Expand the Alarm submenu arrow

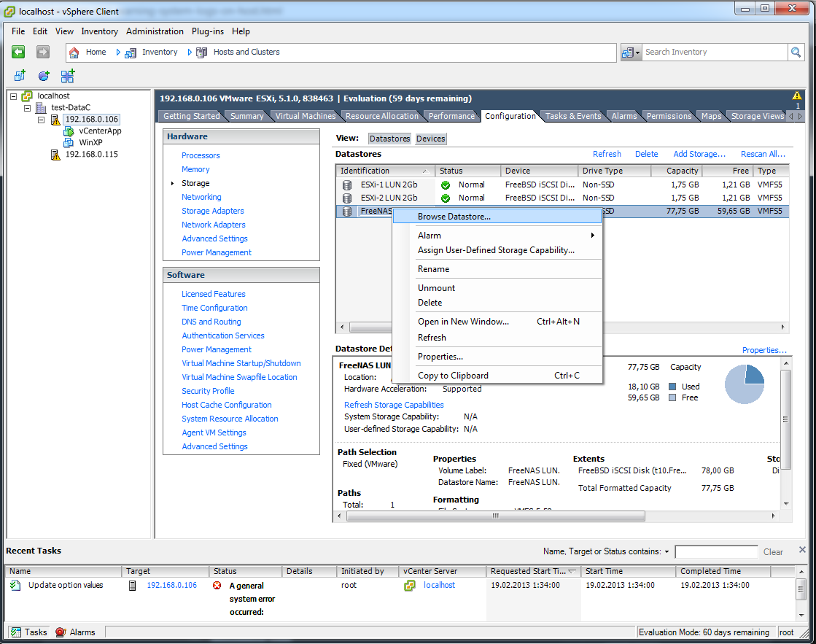click(x=592, y=236)
